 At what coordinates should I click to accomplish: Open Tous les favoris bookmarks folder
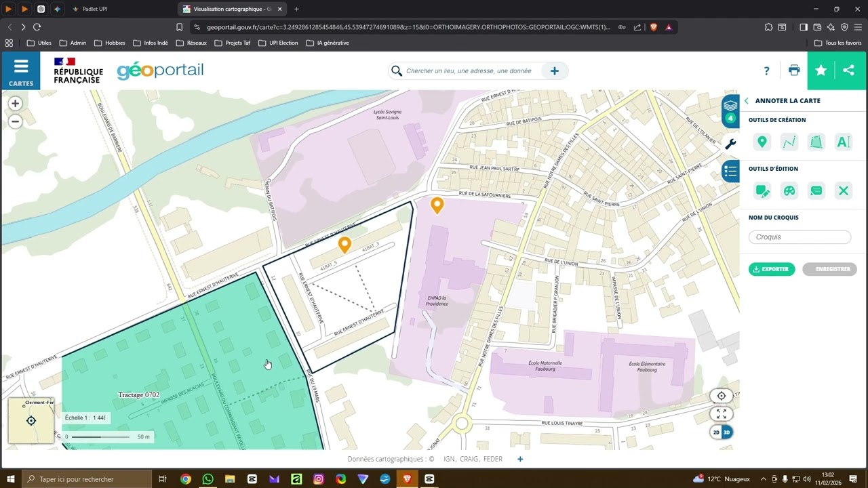[x=837, y=43]
